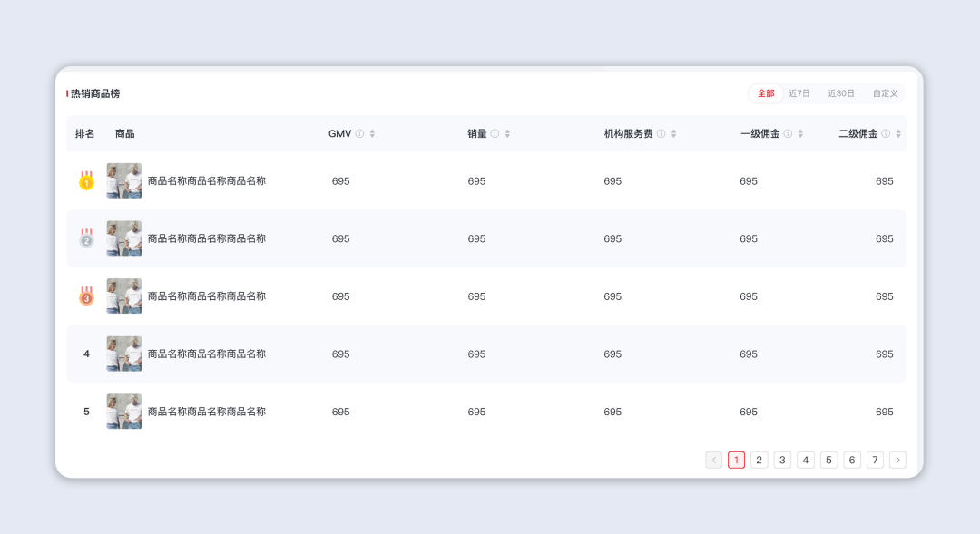Click product name in the rank 5 row
The height and width of the screenshot is (534, 980).
pos(207,412)
